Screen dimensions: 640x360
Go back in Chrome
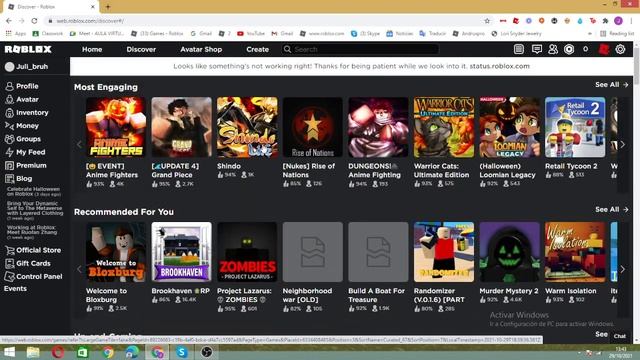[x=9, y=21]
